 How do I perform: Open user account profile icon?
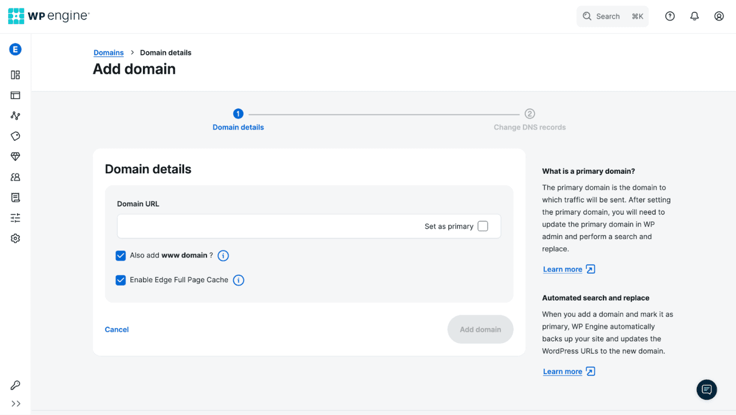click(x=719, y=16)
